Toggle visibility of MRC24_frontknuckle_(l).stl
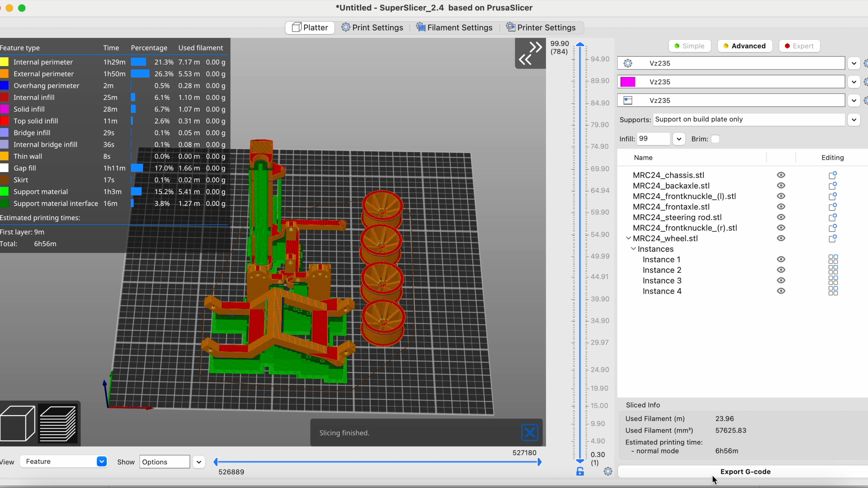The image size is (868, 488). coord(781,196)
